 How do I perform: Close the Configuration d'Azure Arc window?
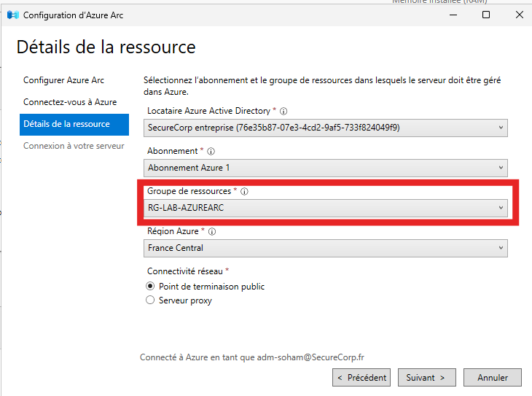[x=520, y=15]
